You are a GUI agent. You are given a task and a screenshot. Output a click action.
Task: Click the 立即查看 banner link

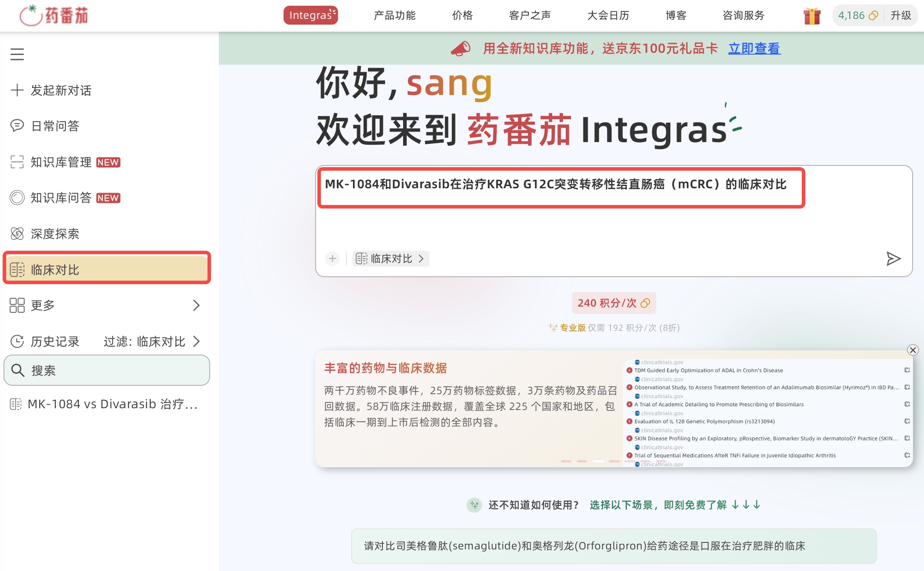[754, 48]
